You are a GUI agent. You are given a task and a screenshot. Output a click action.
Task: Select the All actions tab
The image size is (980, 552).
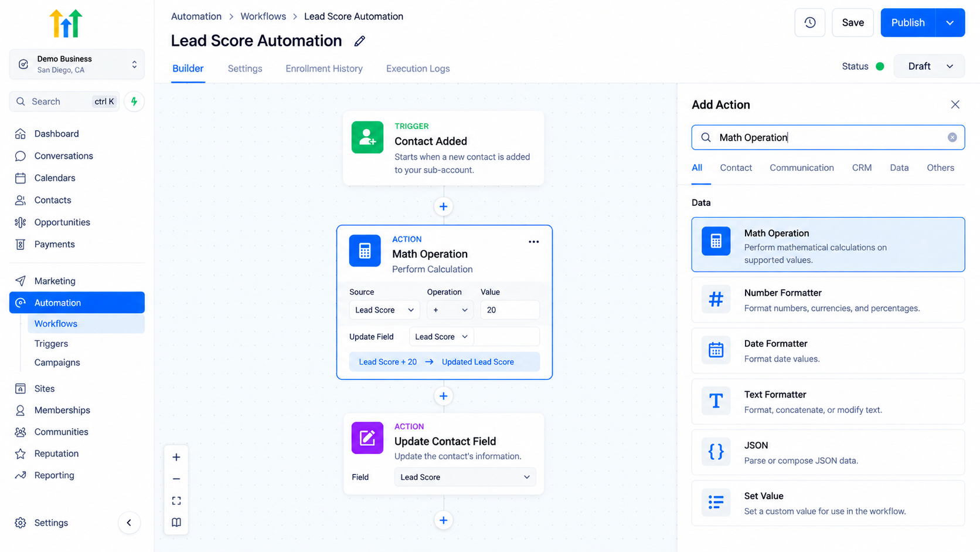coord(697,168)
